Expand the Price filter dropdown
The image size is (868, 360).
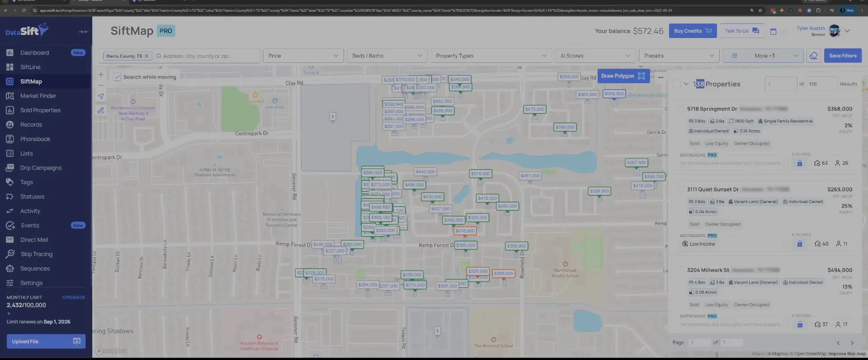[x=303, y=56]
